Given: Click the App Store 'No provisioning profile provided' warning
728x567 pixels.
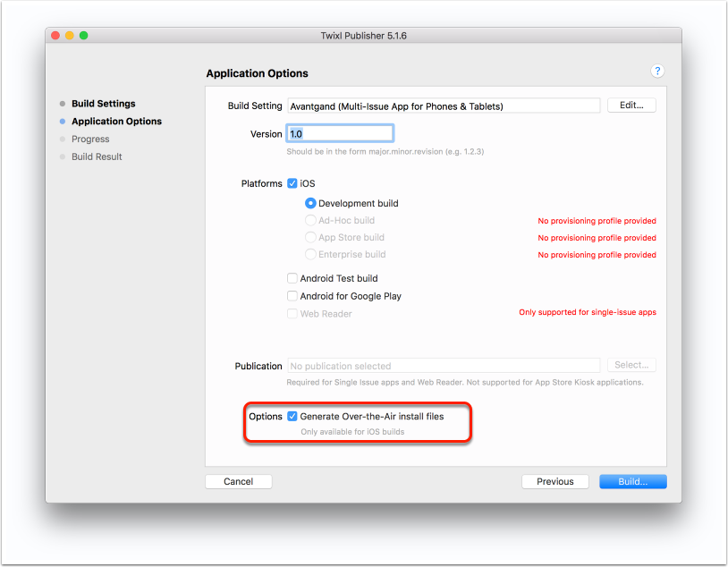Looking at the screenshot, I should (x=597, y=238).
